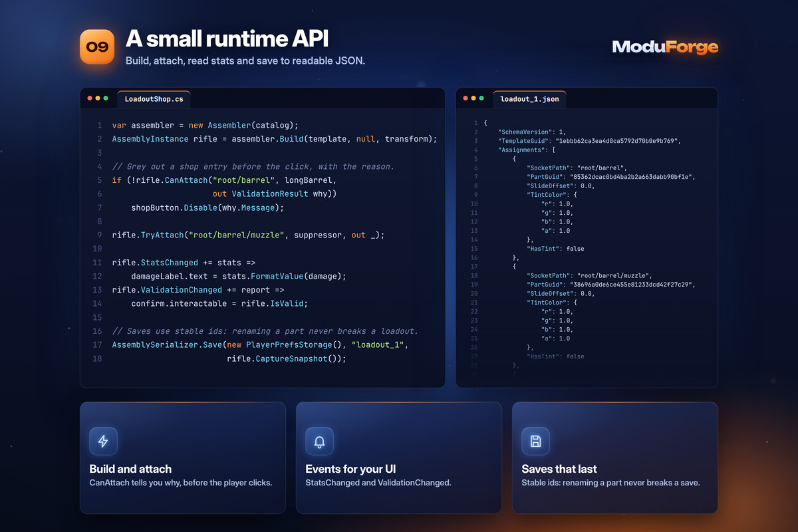Click the green dot in the LoadoutShop.cs window

coord(106,98)
